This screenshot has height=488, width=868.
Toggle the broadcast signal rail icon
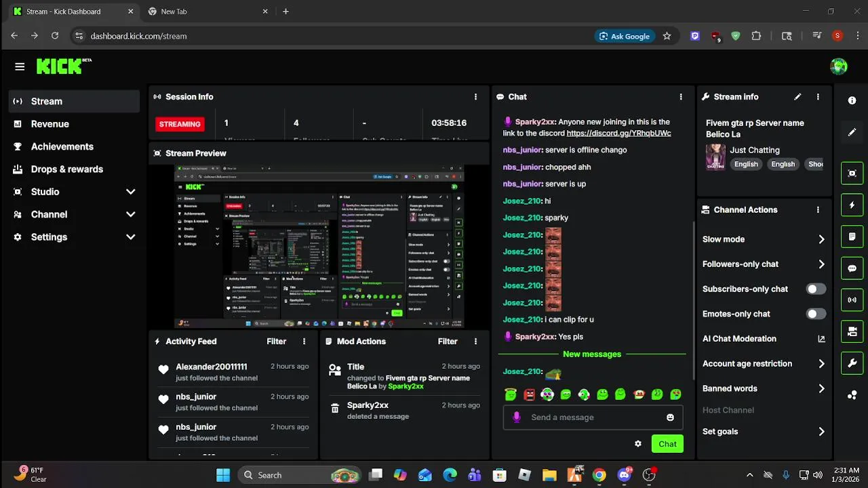852,300
